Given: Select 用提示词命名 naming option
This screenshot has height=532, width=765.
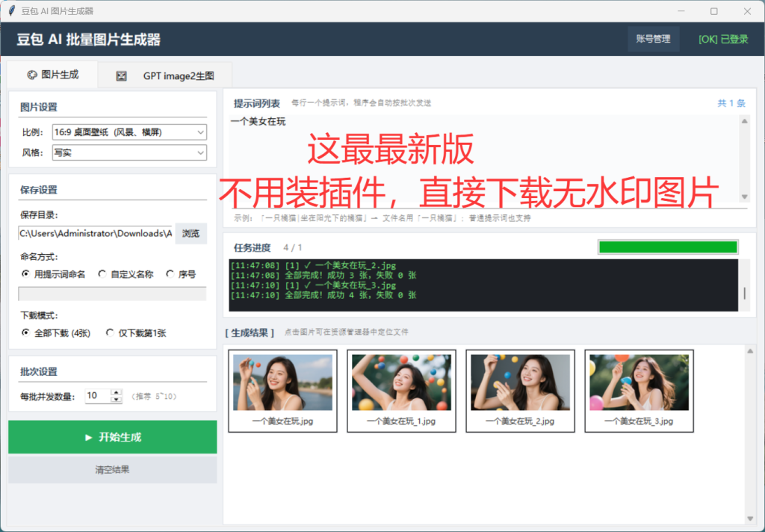Looking at the screenshot, I should tap(54, 274).
